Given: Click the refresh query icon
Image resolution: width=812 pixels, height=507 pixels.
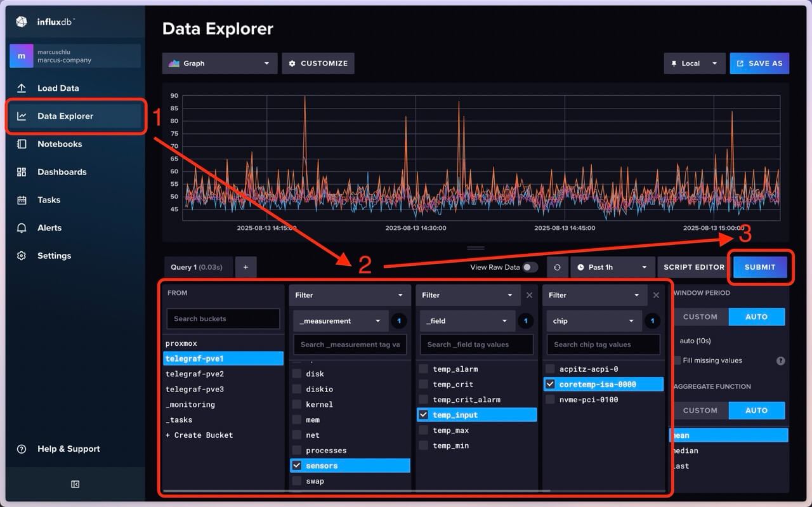Looking at the screenshot, I should pyautogui.click(x=557, y=267).
